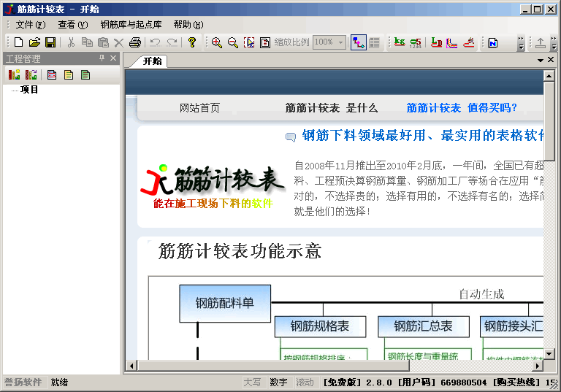Open help via the yellow question mark icon

(192, 42)
